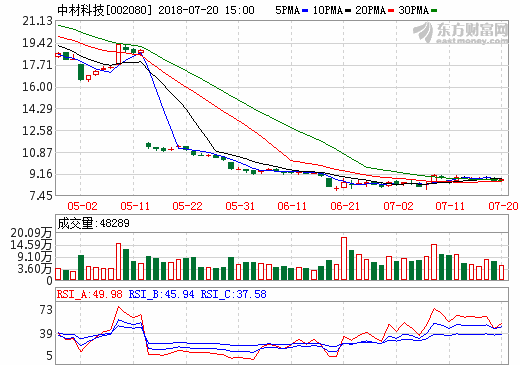Click the 06-11 date label
Viewport: 520px width, 365px height.
292,206
